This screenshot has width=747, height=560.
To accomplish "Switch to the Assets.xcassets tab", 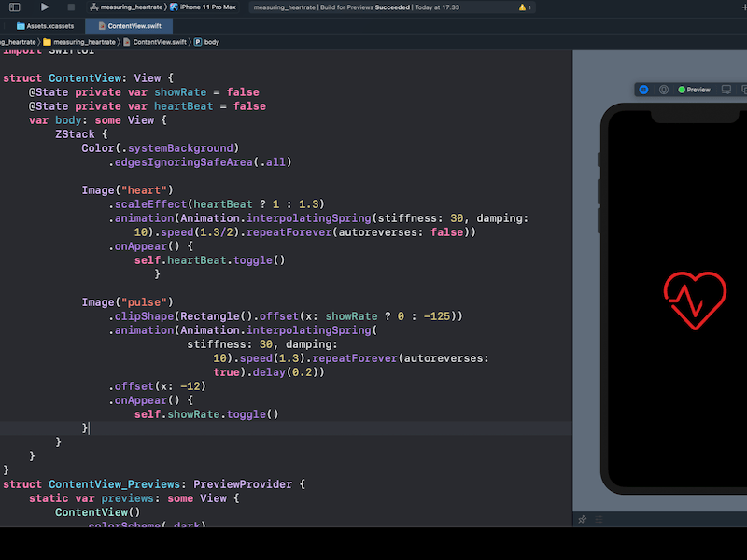I will tap(51, 26).
